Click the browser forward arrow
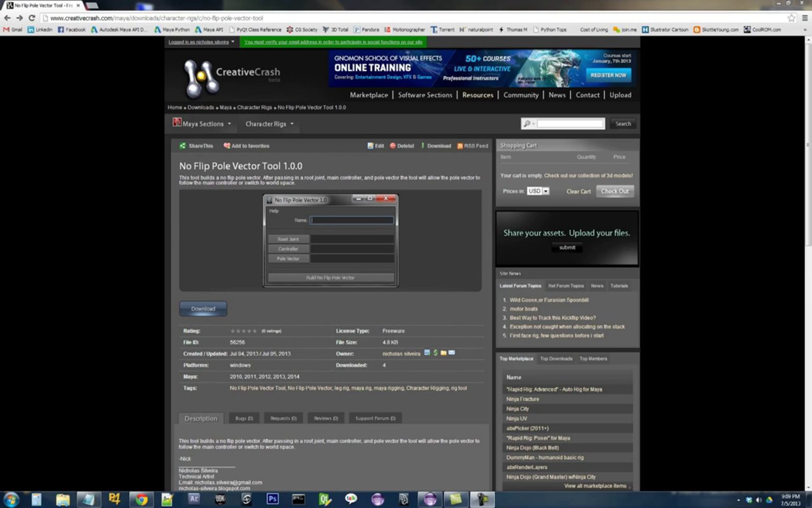812x508 pixels. point(20,18)
